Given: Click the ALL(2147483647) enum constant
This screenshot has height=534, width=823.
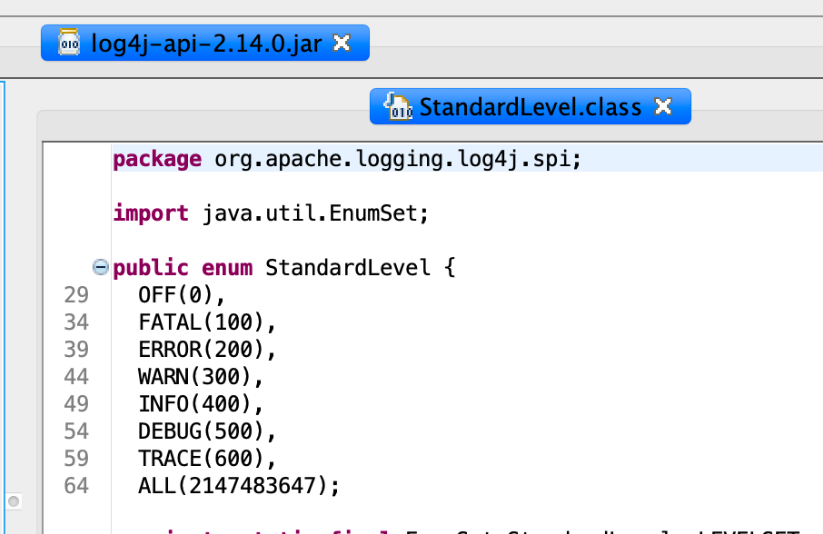Looking at the screenshot, I should coord(239,486).
